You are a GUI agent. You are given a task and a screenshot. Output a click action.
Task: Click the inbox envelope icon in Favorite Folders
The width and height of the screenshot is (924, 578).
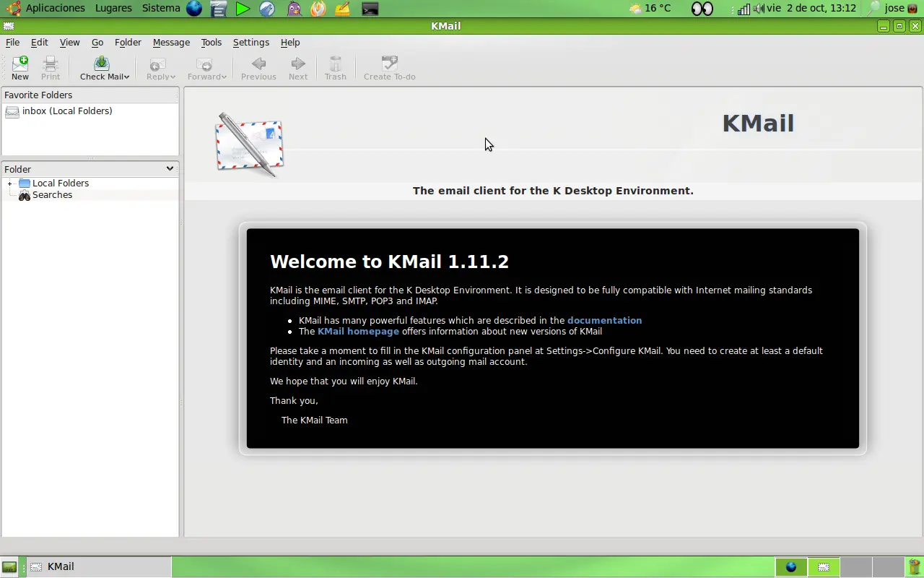12,111
